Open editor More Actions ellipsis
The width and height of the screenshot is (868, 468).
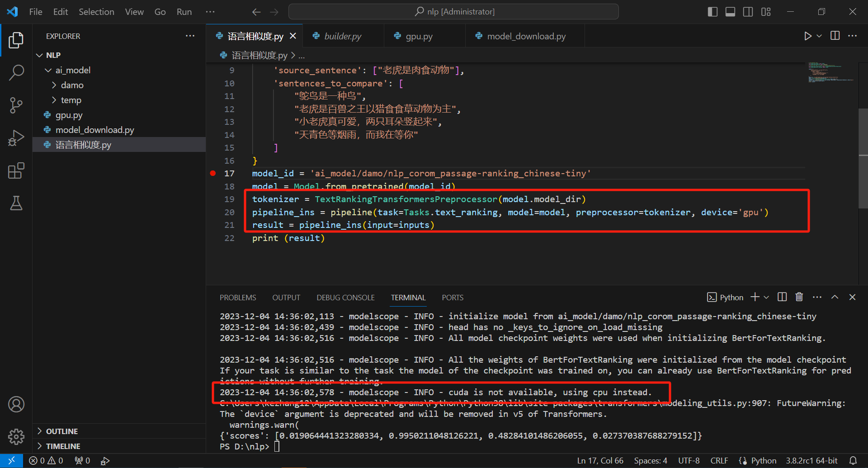point(852,36)
